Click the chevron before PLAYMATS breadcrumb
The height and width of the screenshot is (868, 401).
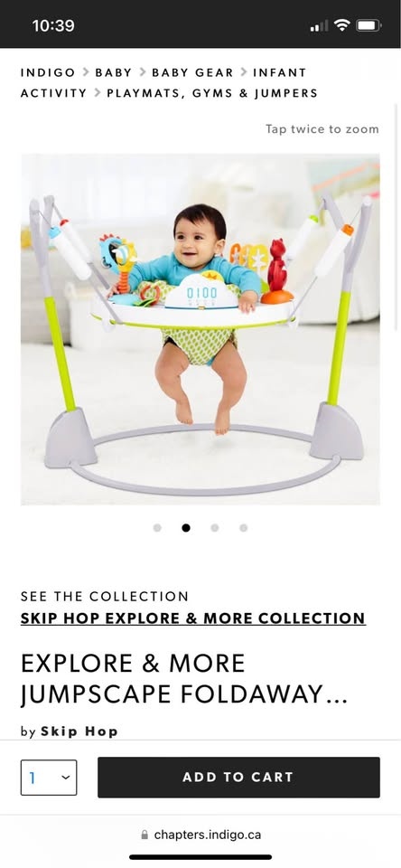97,92
